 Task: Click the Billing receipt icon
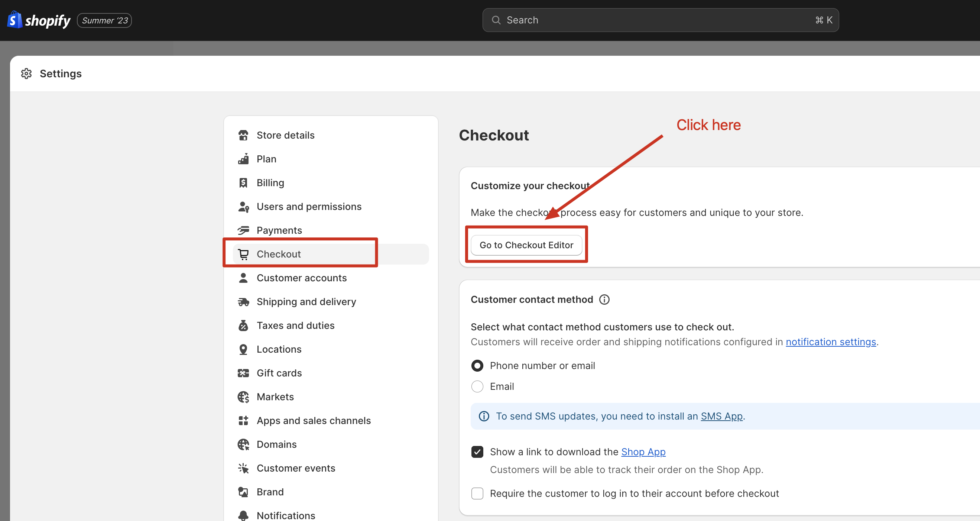(x=243, y=183)
